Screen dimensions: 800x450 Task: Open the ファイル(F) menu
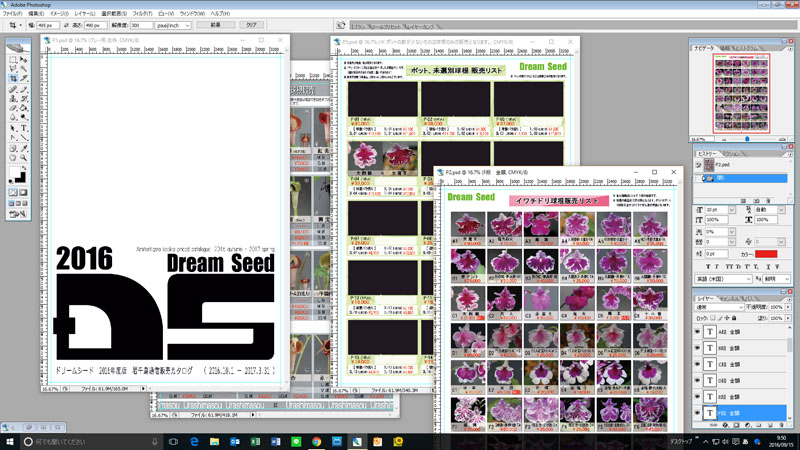(12, 14)
